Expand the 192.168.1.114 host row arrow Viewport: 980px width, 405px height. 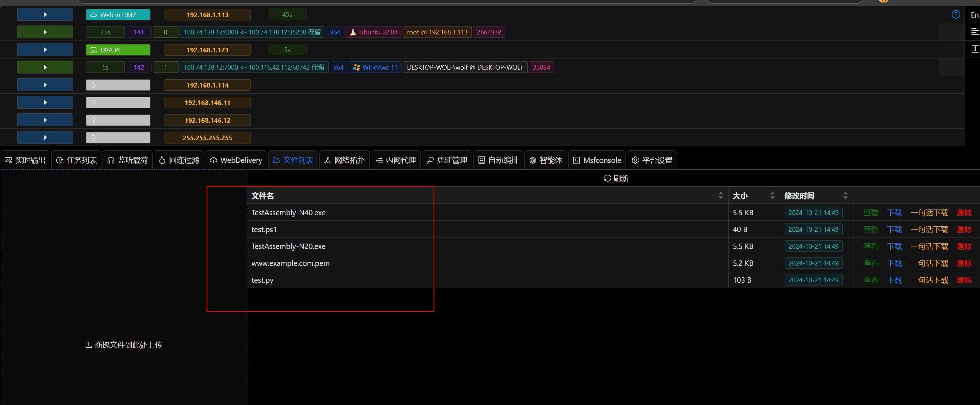45,85
